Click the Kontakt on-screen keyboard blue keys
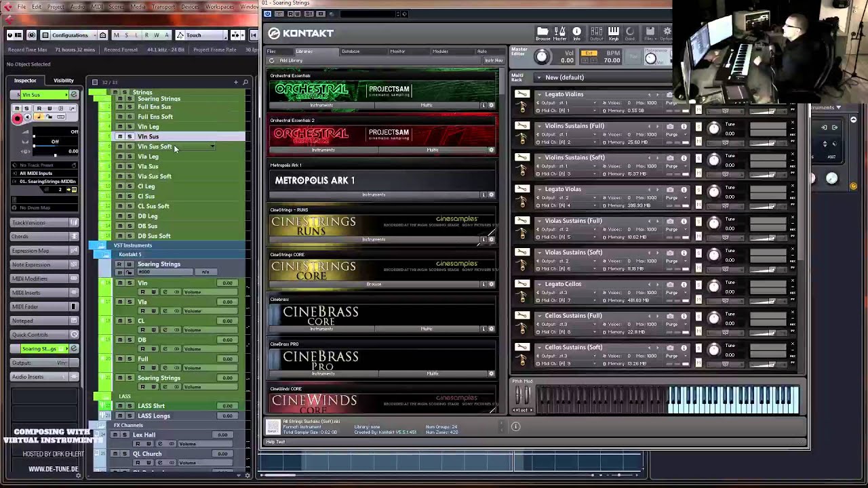The image size is (868, 488). point(733,399)
